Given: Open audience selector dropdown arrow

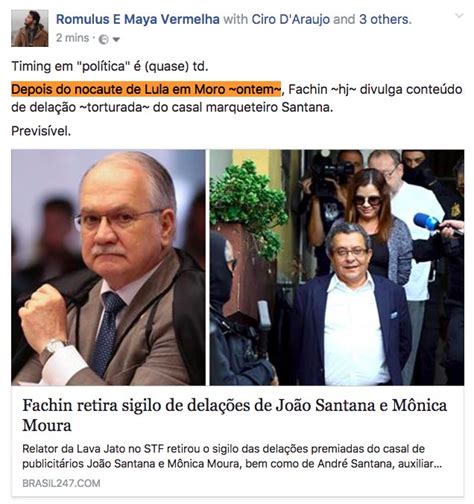Looking at the screenshot, I should point(116,40).
